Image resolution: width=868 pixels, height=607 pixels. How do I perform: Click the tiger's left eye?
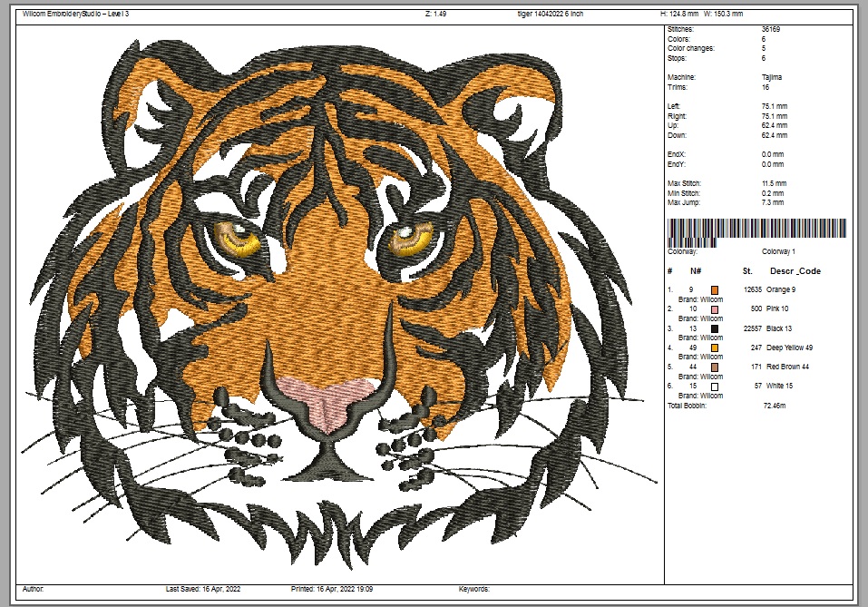[x=239, y=240]
